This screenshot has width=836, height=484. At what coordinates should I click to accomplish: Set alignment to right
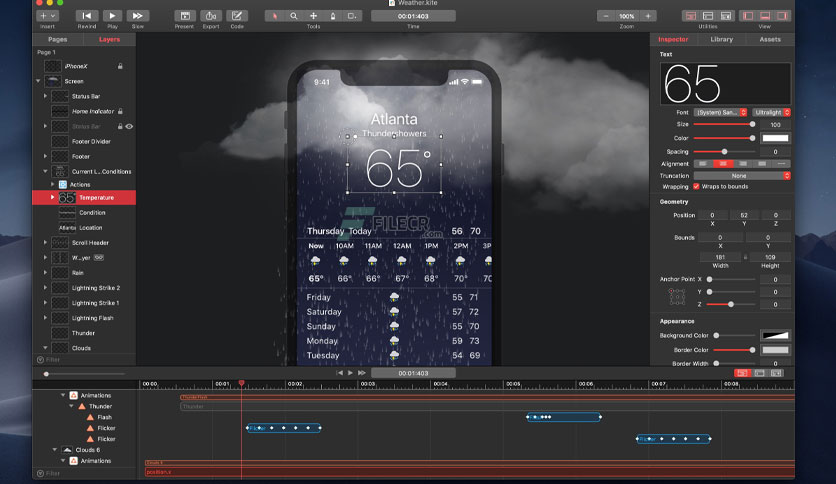[743, 164]
